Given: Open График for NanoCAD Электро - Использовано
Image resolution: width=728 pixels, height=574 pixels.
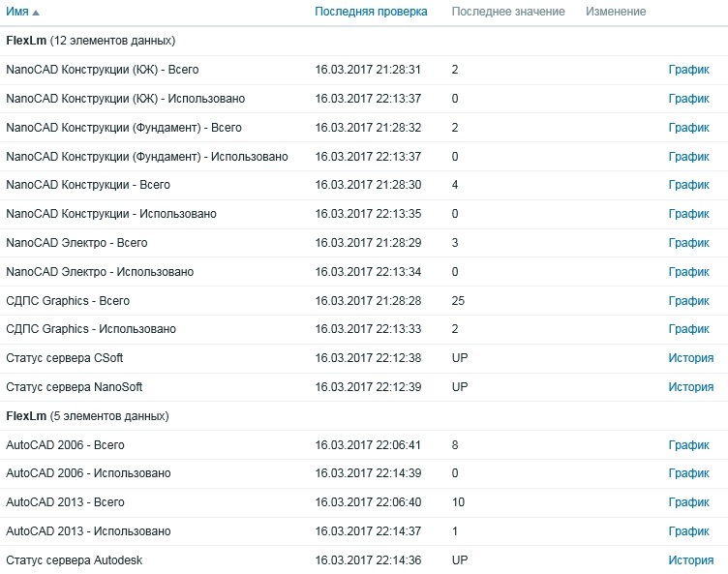Looking at the screenshot, I should [688, 272].
